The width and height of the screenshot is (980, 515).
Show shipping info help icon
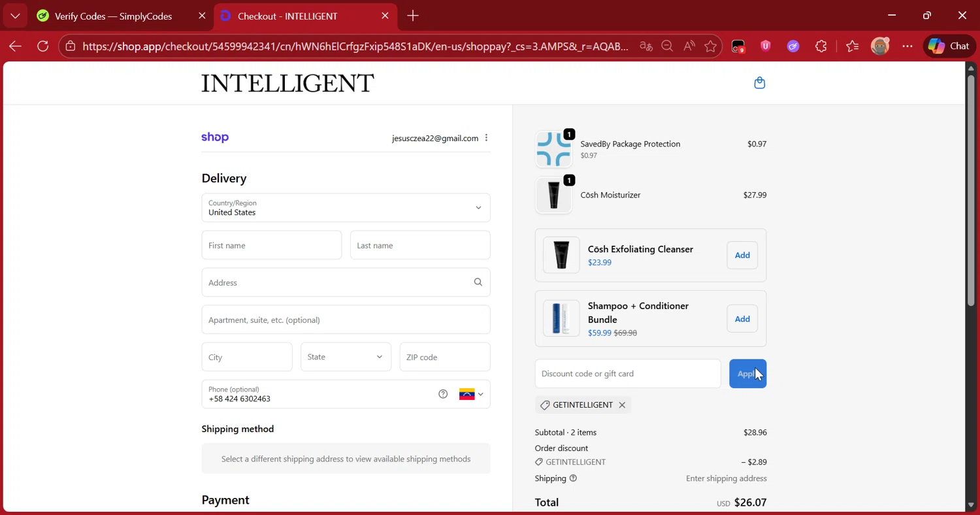[x=573, y=478]
